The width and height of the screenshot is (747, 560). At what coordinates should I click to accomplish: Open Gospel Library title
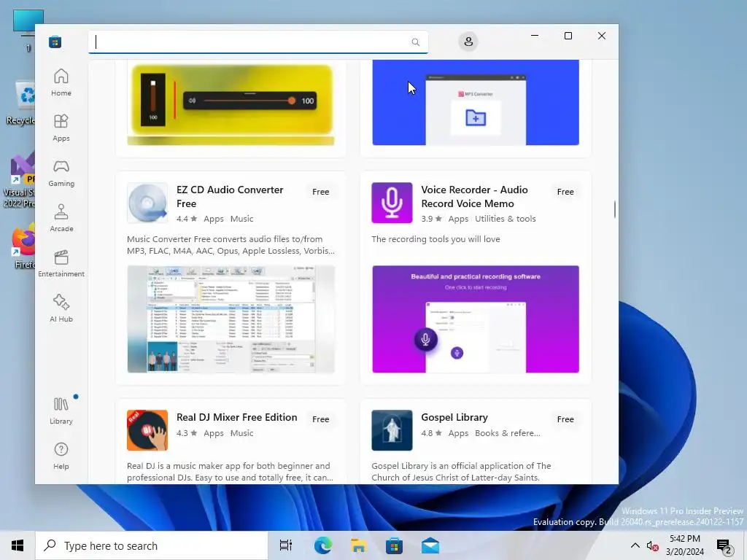(x=454, y=417)
